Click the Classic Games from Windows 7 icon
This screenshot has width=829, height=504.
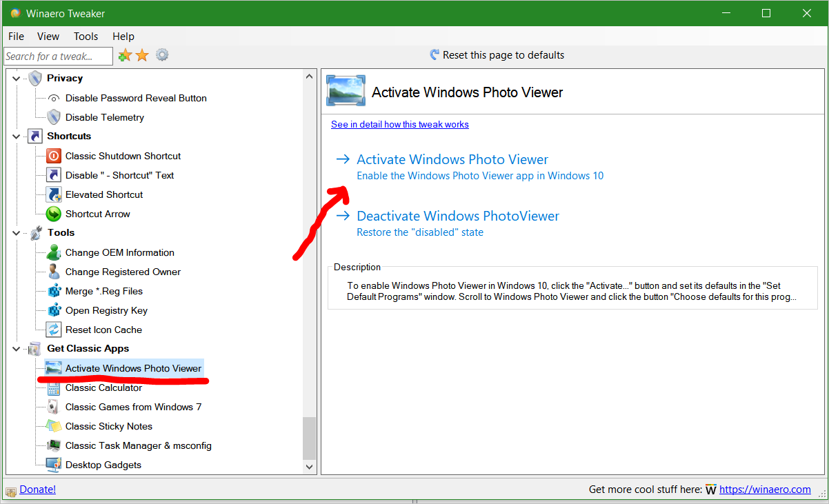coord(54,407)
